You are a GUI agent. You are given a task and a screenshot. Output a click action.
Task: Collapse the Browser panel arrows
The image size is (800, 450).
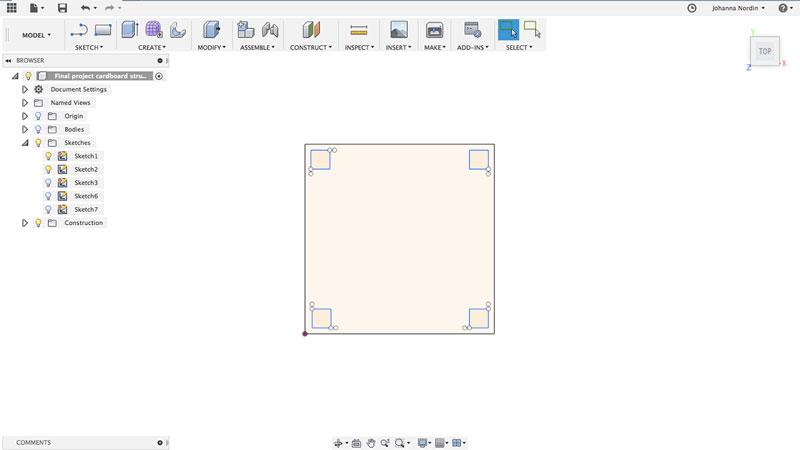[x=8, y=60]
